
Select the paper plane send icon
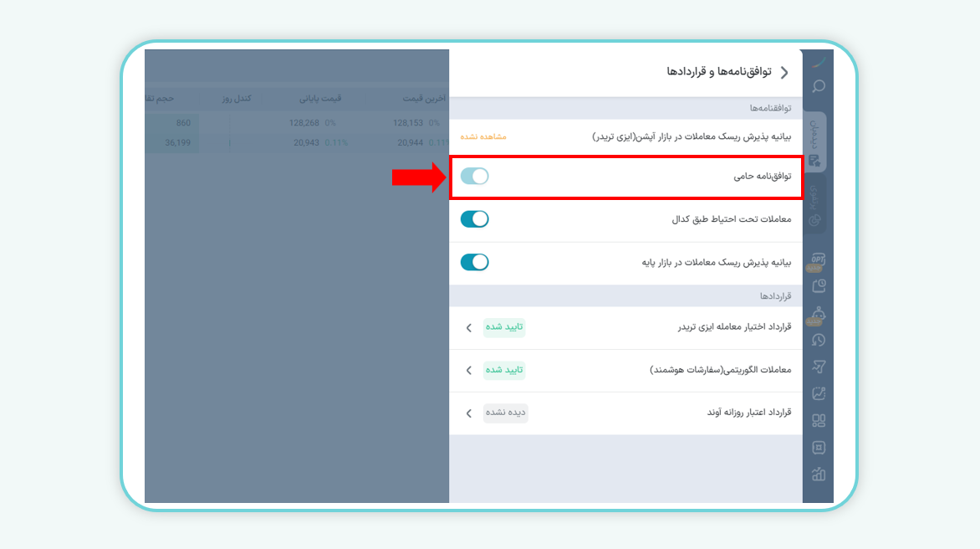point(819,367)
